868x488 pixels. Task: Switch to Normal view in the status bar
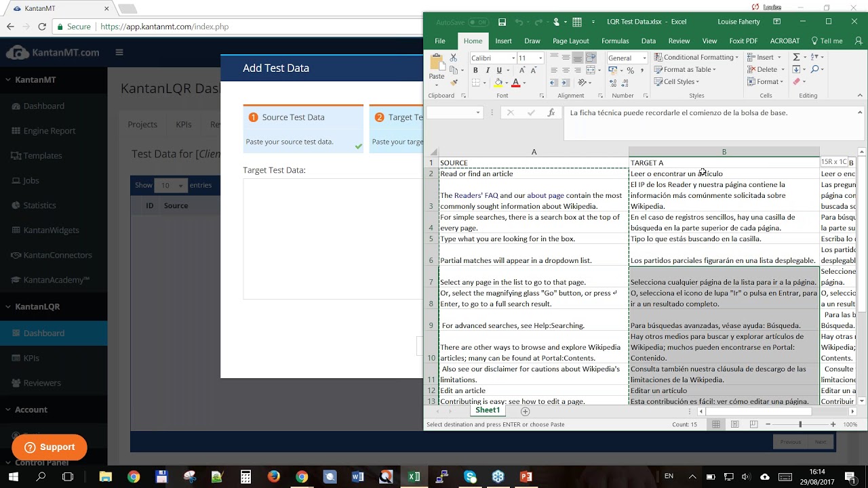point(715,424)
